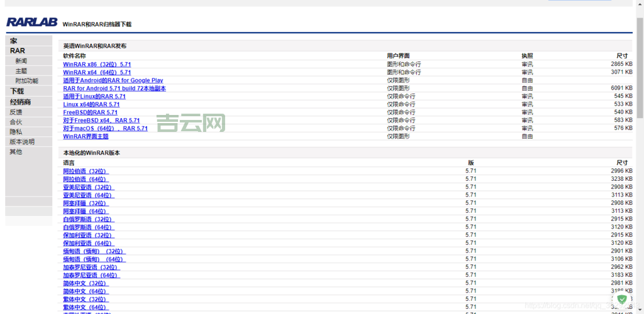The image size is (644, 314).
Task: Select 下载 in the left sidebar
Action: (x=16, y=91)
